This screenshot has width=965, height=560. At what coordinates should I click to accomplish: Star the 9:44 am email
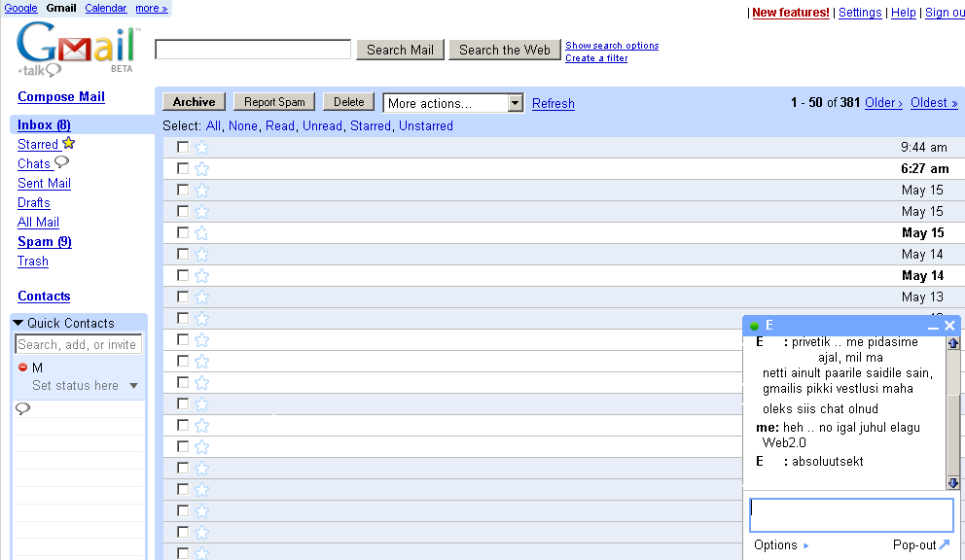coord(201,148)
